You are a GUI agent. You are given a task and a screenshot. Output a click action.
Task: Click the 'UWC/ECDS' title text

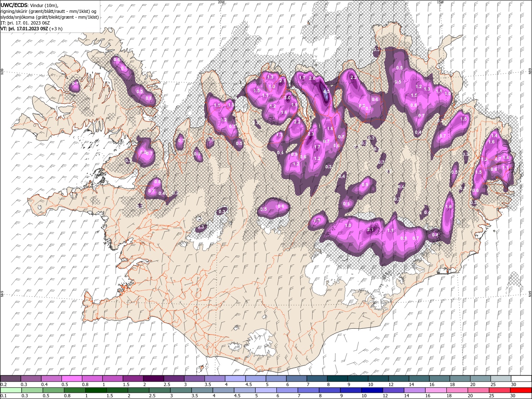tap(15, 5)
